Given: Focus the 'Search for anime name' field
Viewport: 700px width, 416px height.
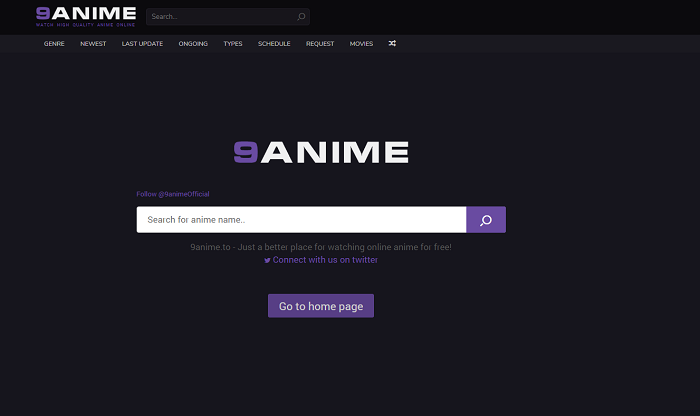Looking at the screenshot, I should 301,220.
